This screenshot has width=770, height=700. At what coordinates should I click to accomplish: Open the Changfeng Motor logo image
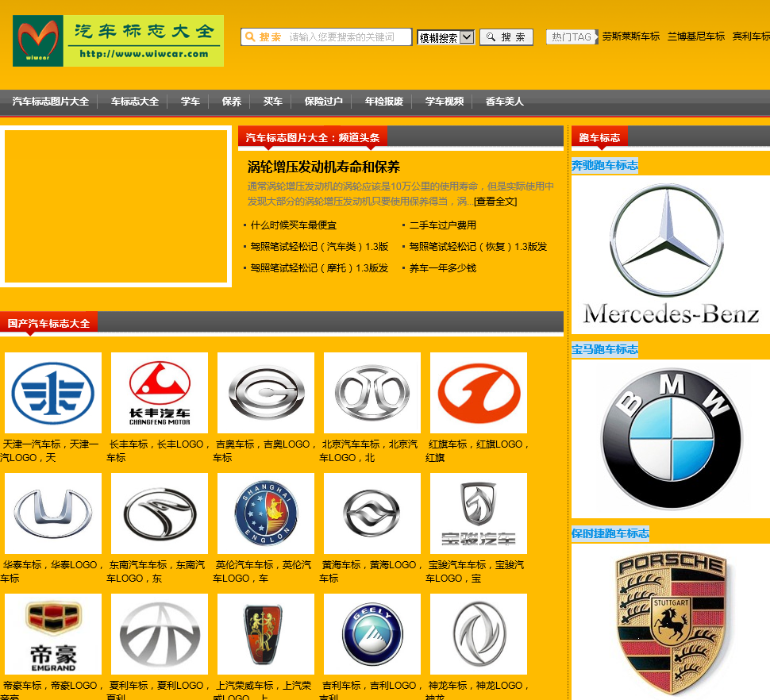click(x=160, y=393)
